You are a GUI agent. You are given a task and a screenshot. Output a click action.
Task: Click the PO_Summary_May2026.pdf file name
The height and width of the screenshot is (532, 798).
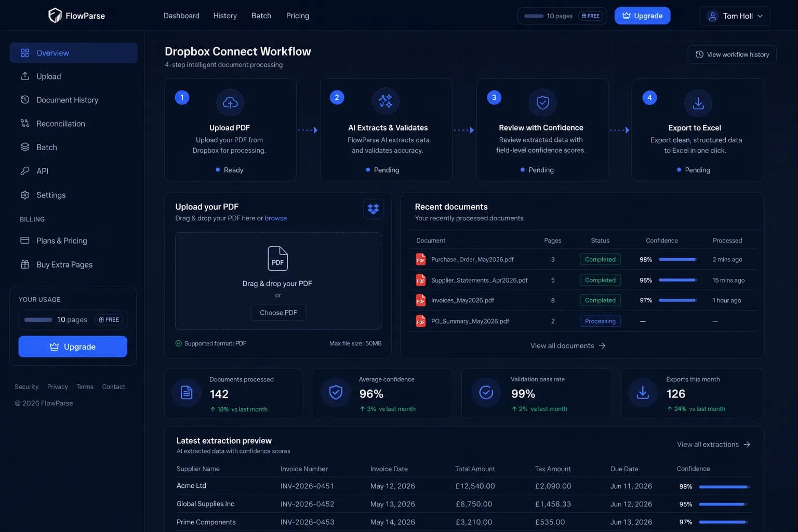coord(470,321)
